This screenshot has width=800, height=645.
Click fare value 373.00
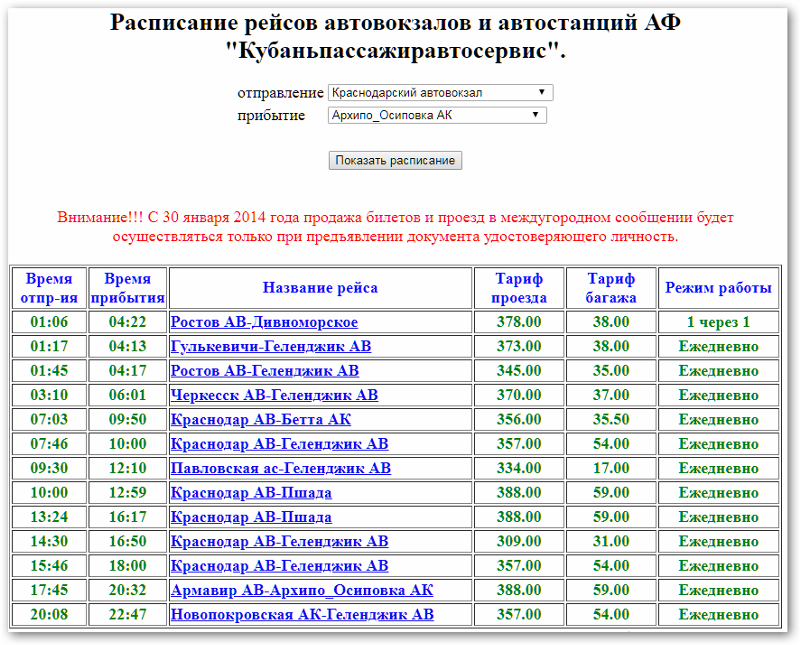(519, 346)
